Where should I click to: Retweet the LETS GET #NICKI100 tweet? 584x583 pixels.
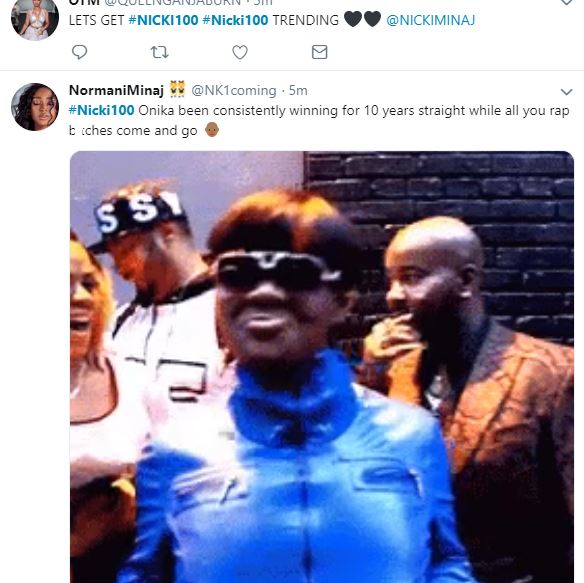tap(159, 52)
